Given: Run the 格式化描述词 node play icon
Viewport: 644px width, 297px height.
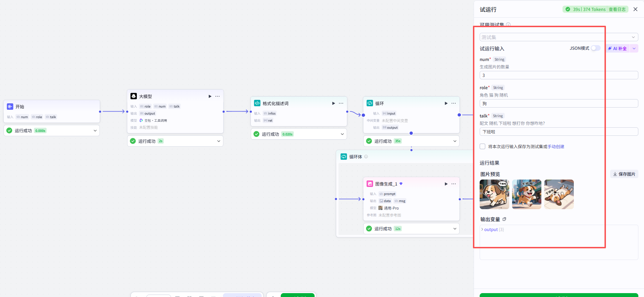Looking at the screenshot, I should [x=333, y=103].
